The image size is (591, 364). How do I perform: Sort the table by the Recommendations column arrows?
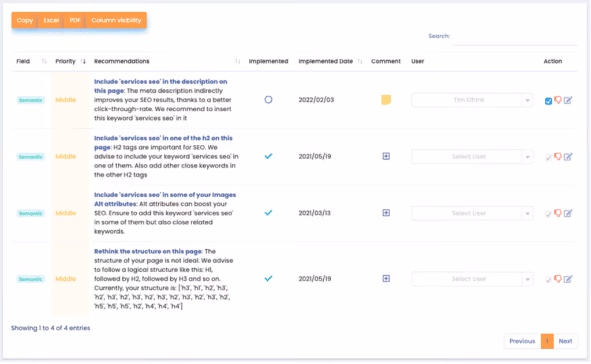pos(237,61)
